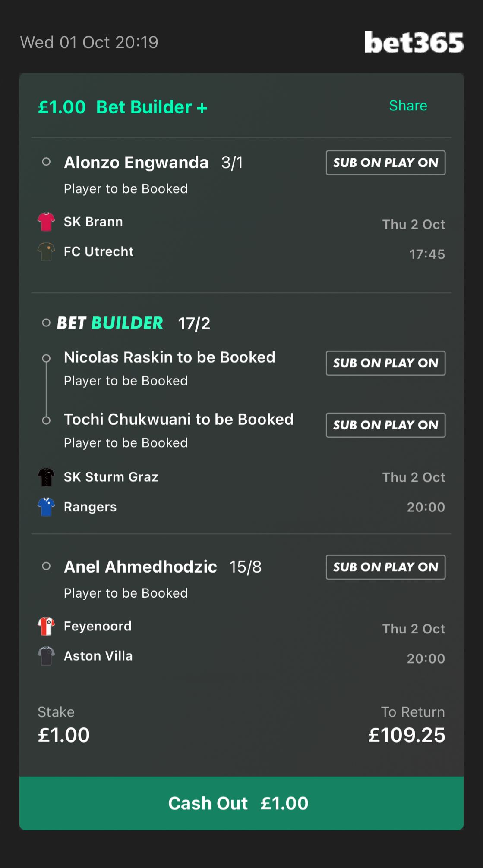
Task: Click status circle beside Alonzo Engwanda
Action: tap(46, 162)
